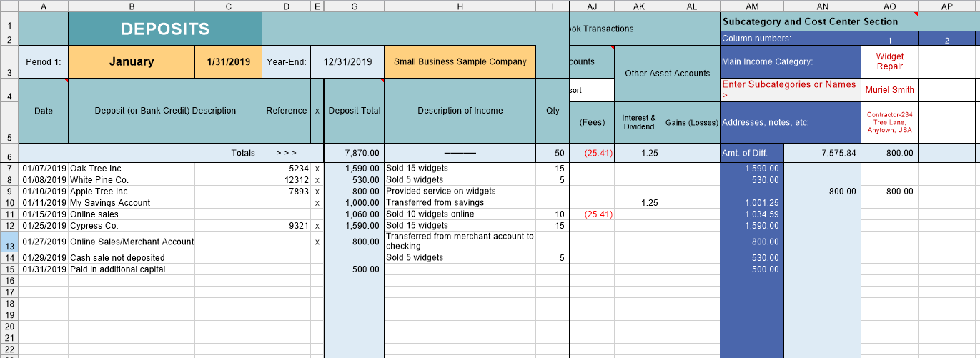Select the Reference column header cell
The width and height of the screenshot is (980, 358).
tap(286, 111)
